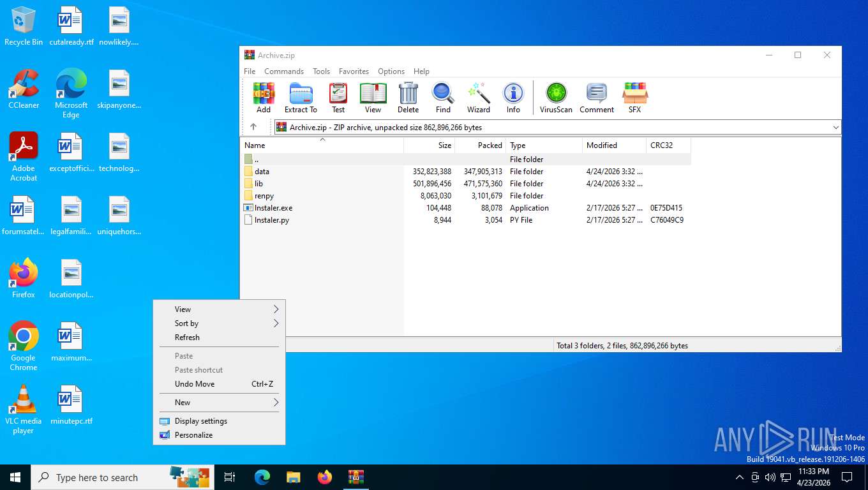The width and height of the screenshot is (868, 490).
Task: Open the File menu
Action: tap(250, 71)
